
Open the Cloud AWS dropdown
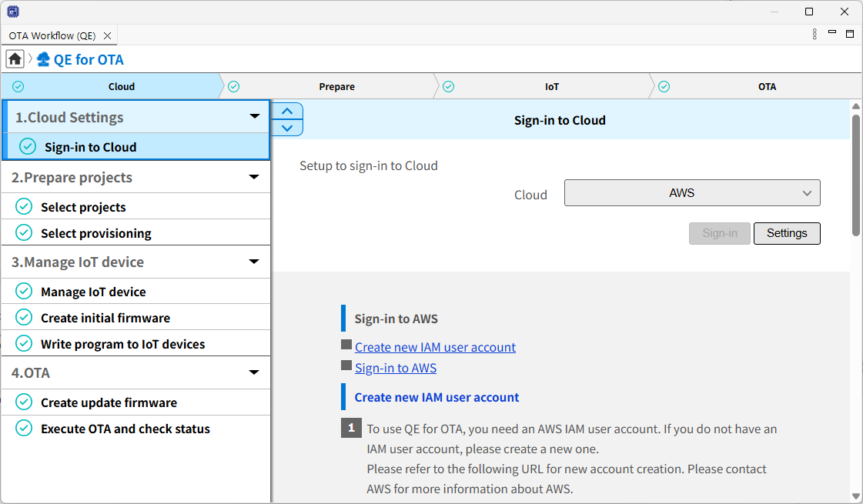point(691,193)
